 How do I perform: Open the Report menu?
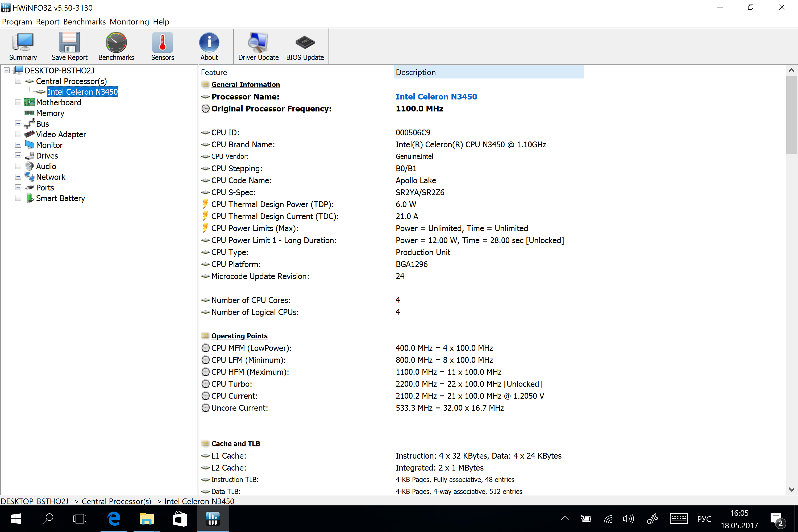[x=48, y=22]
